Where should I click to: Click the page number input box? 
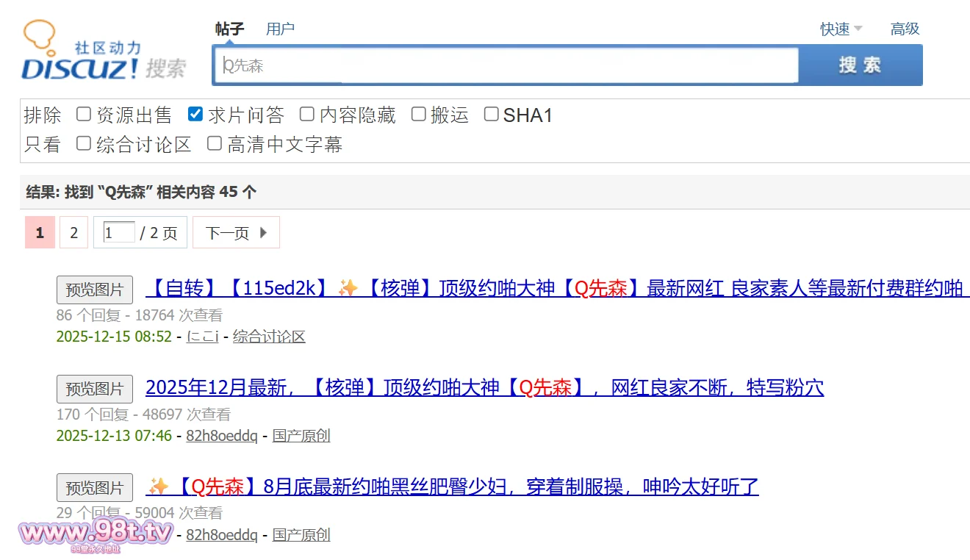[x=119, y=233]
